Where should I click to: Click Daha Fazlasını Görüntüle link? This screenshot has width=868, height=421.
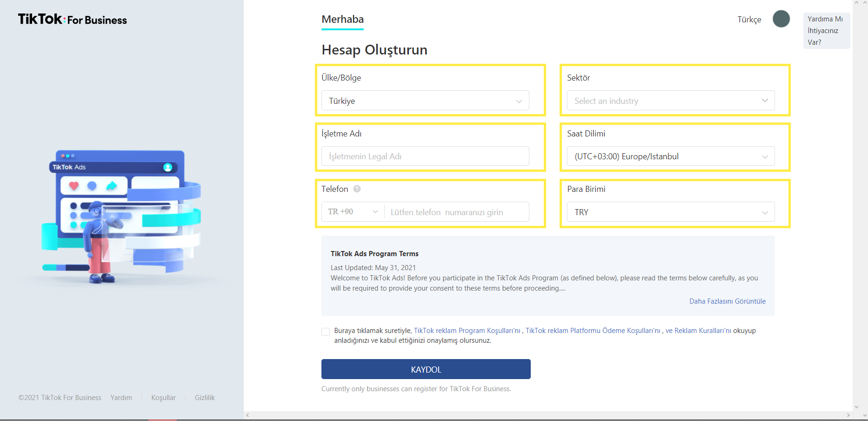727,301
